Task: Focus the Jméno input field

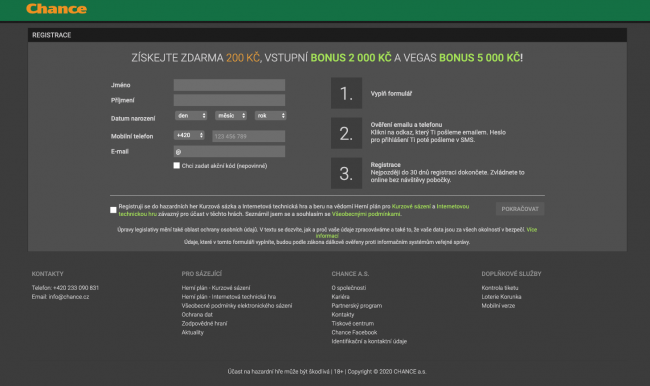Action: coord(229,85)
